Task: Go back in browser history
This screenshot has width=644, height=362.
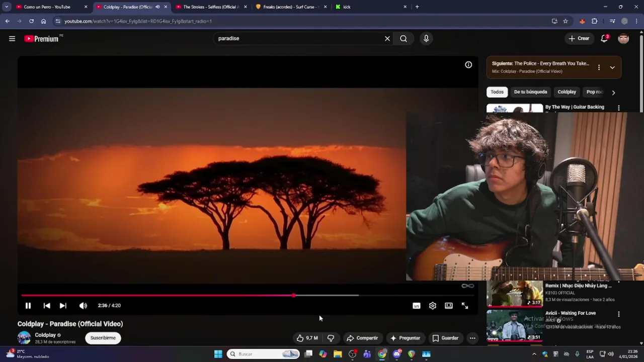Action: coord(7,21)
